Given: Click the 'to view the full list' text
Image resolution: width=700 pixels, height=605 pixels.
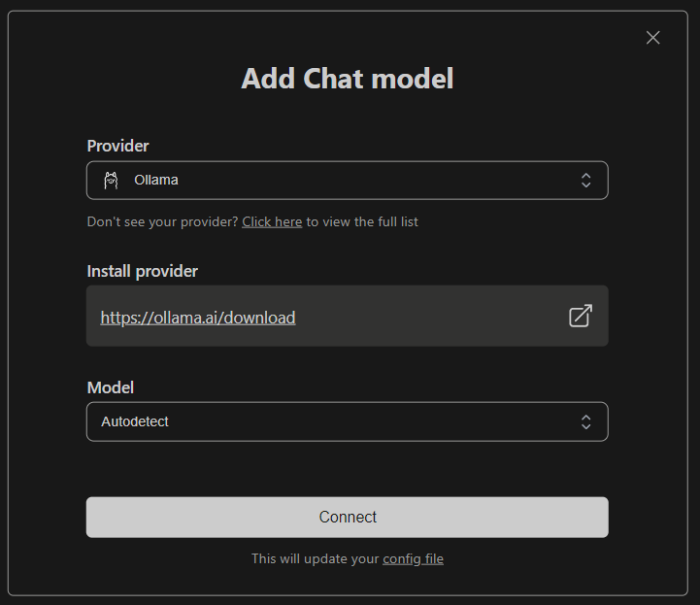Looking at the screenshot, I should (x=362, y=221).
